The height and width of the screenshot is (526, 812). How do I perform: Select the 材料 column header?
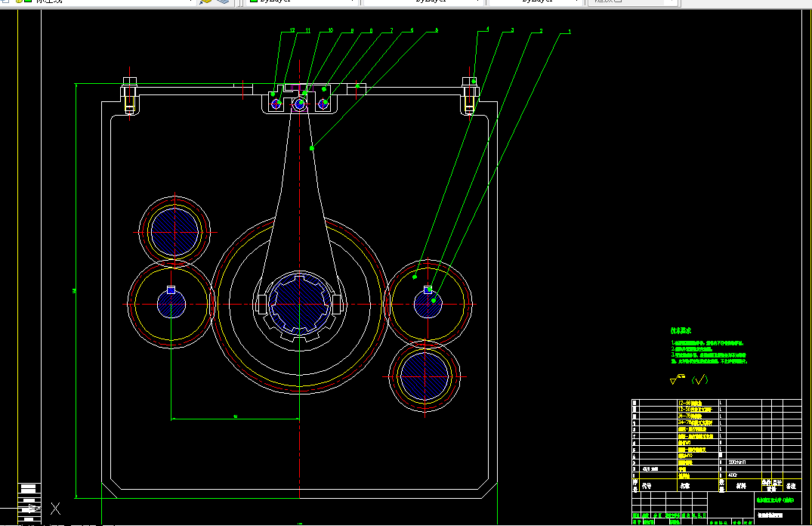click(741, 486)
